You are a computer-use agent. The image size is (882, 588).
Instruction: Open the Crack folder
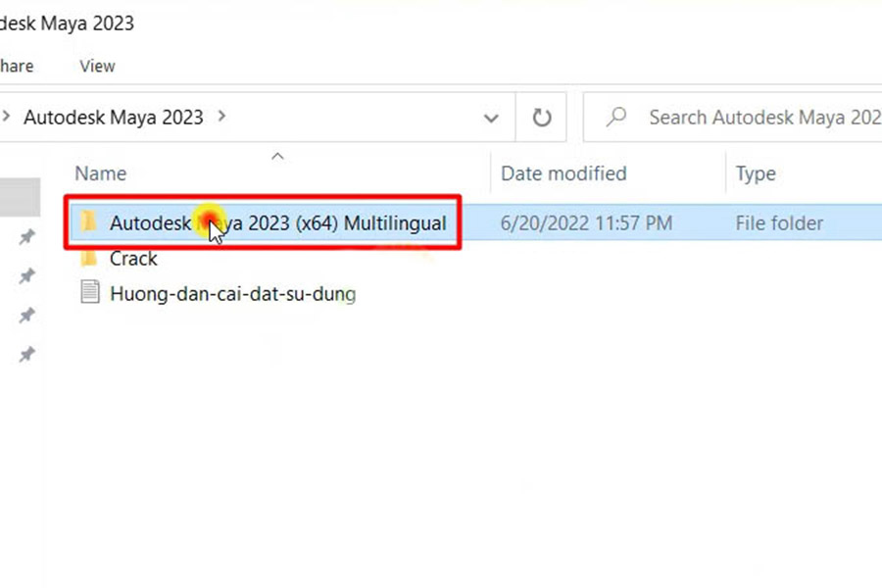(134, 258)
